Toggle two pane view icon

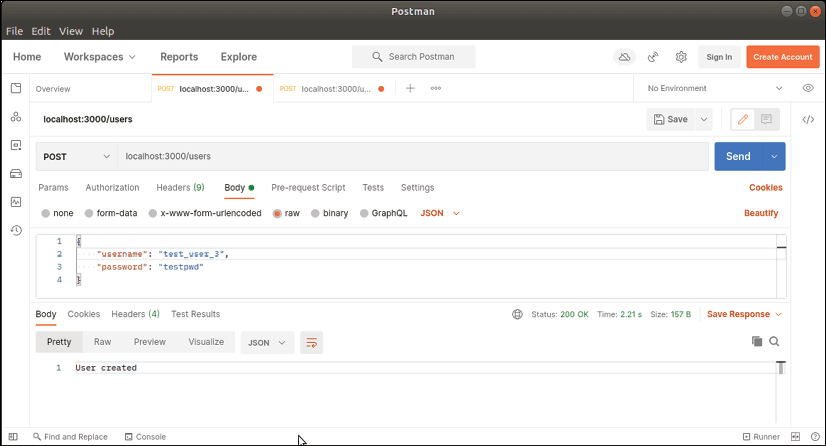pos(795,437)
